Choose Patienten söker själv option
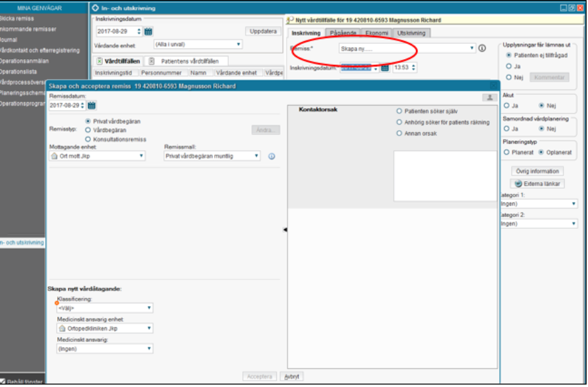Image resolution: width=588 pixels, height=387 pixels. [x=399, y=112]
